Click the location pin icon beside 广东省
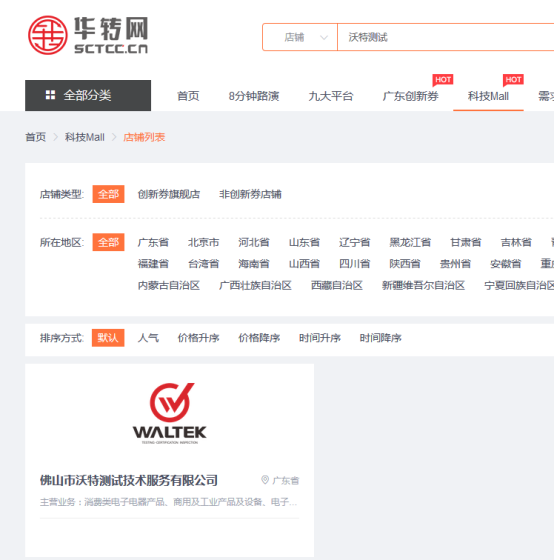 [x=265, y=480]
